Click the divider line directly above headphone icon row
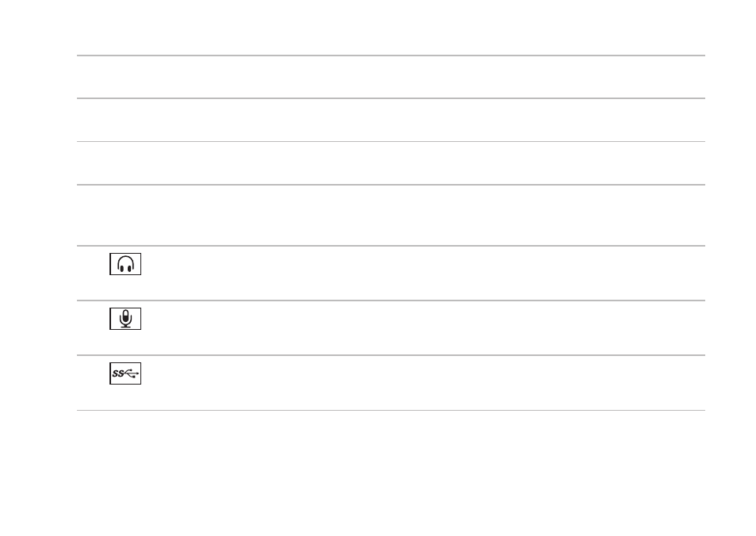Image resolution: width=756 pixels, height=536 pixels. [391, 246]
